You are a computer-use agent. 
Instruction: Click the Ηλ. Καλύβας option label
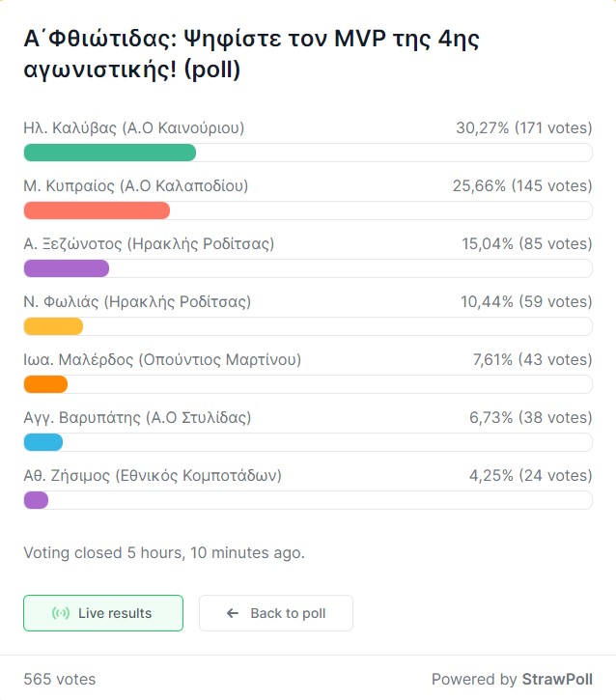tap(134, 128)
